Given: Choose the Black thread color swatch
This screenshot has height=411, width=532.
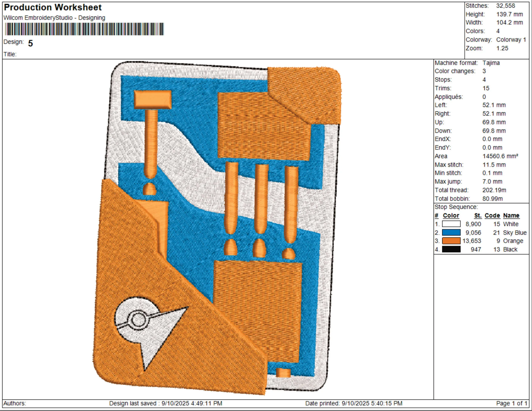Looking at the screenshot, I should [x=451, y=249].
